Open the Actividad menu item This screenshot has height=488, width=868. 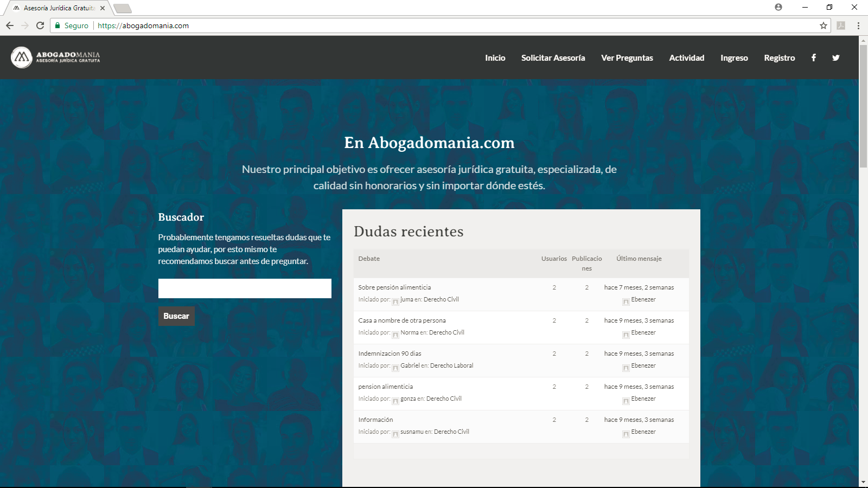[686, 58]
